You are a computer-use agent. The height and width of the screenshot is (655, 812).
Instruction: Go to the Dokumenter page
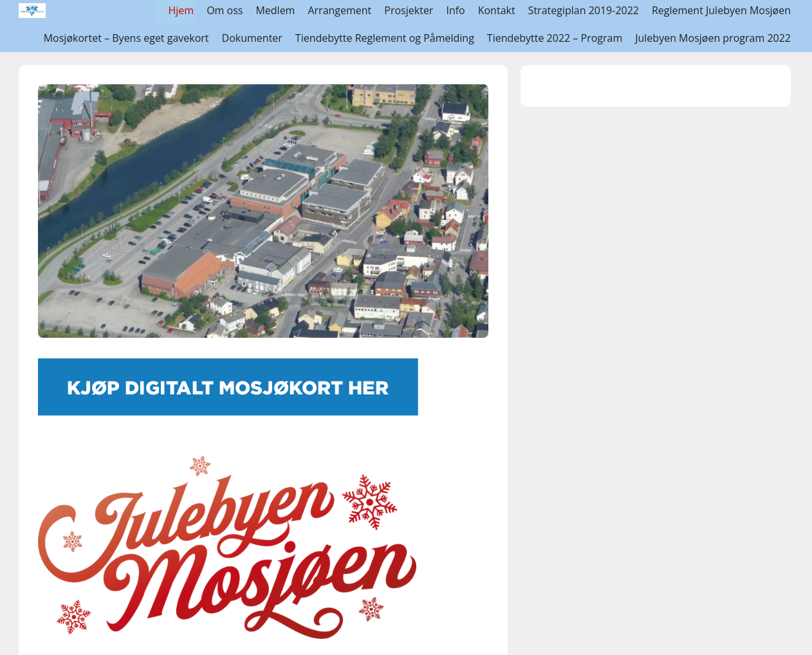[x=252, y=38]
